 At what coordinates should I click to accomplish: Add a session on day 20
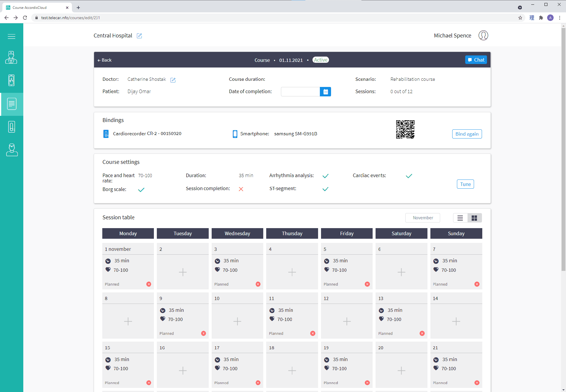click(402, 370)
